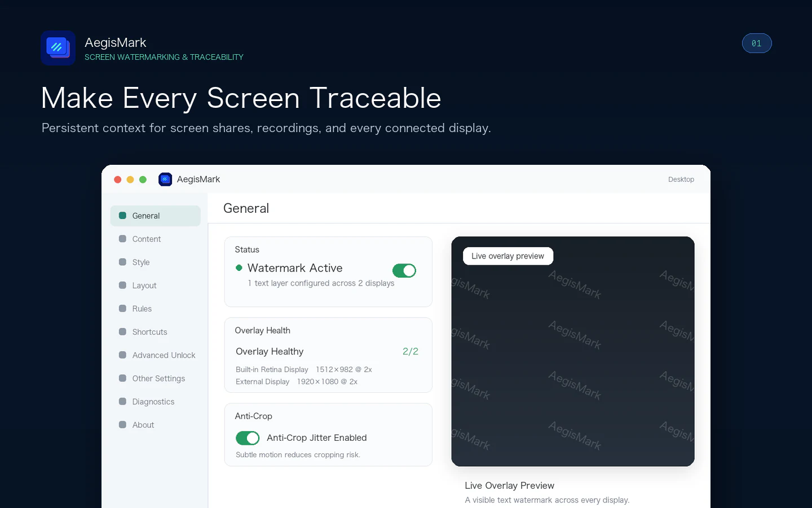Click the green window zoom button
812x508 pixels.
(143, 179)
